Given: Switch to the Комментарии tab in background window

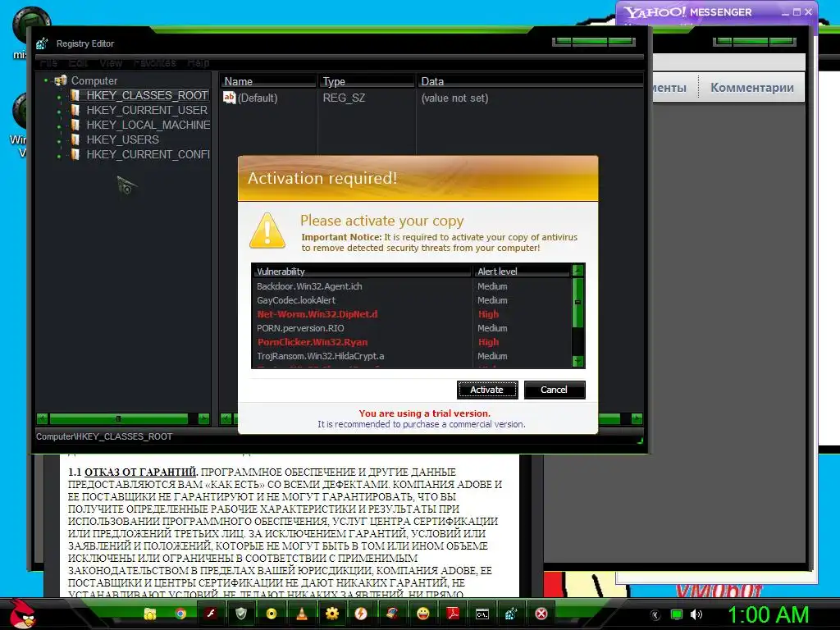Looking at the screenshot, I should pyautogui.click(x=752, y=87).
